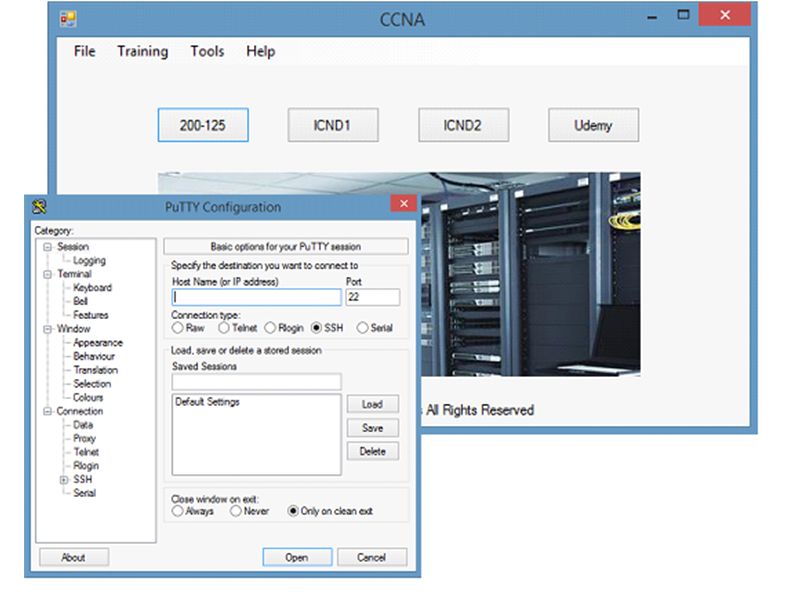This screenshot has height=600, width=800.
Task: Select Behaviour category in tree
Action: (x=94, y=356)
